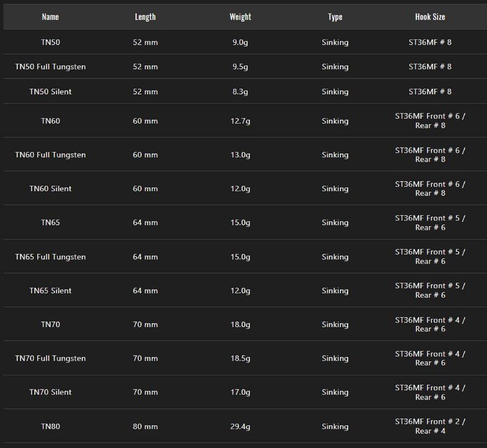
Task: Select the 12.7g weight value
Action: pos(240,121)
